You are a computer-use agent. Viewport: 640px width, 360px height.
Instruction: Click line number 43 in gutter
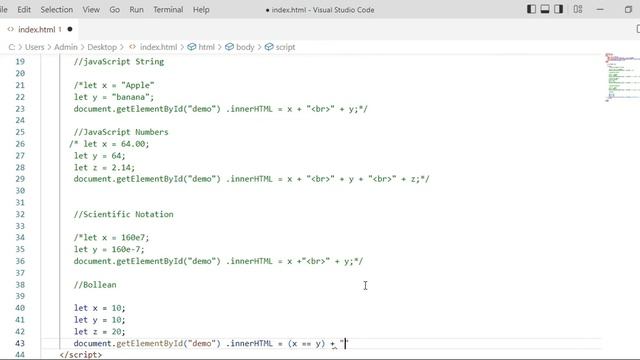click(x=20, y=343)
